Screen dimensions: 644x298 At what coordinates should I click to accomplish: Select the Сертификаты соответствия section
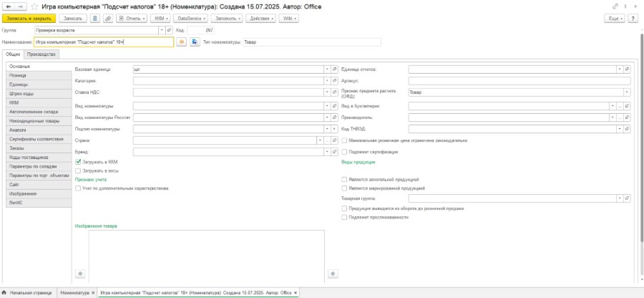(x=39, y=139)
